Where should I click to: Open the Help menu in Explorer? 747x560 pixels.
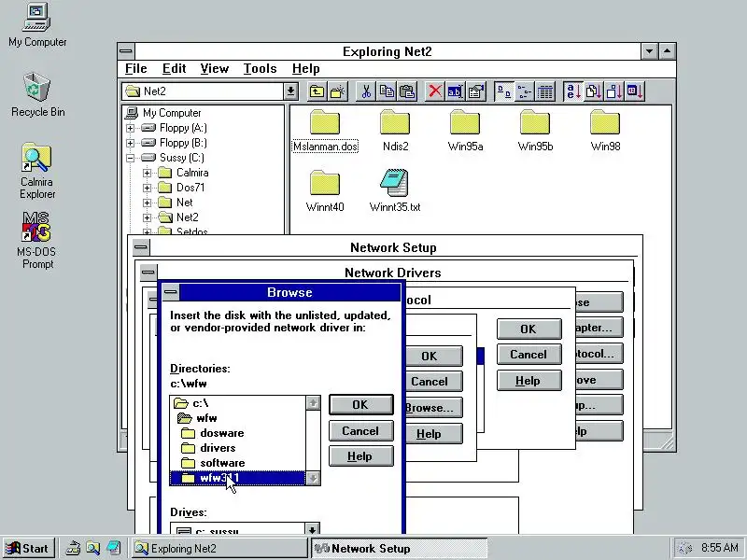(x=306, y=68)
